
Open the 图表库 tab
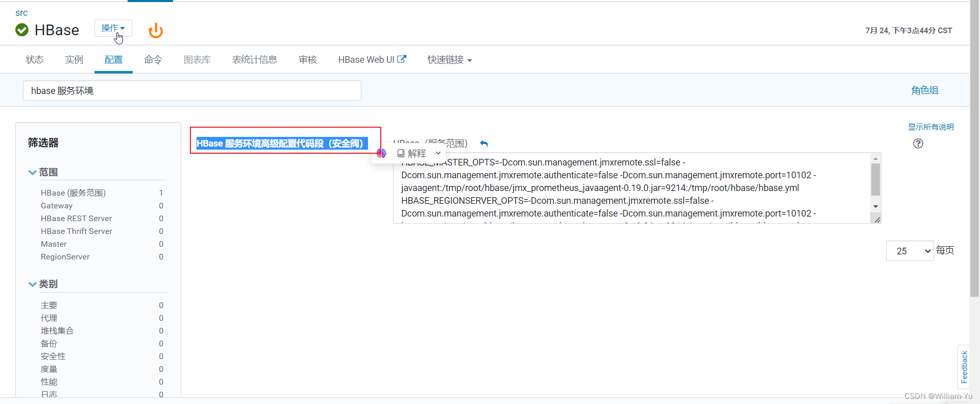197,60
